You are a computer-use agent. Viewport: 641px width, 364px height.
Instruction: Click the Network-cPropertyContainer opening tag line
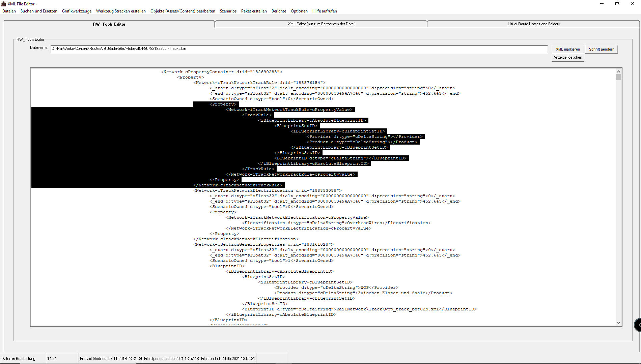[x=221, y=72]
